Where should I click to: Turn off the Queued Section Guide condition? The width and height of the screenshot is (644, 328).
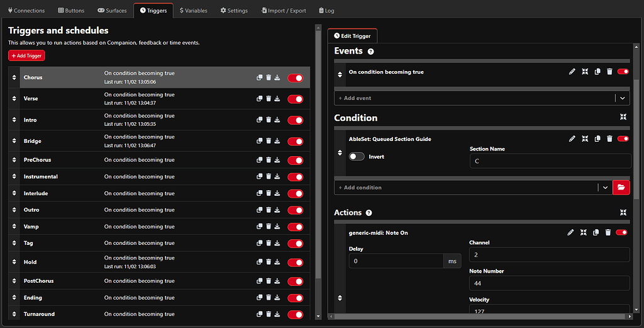point(623,139)
